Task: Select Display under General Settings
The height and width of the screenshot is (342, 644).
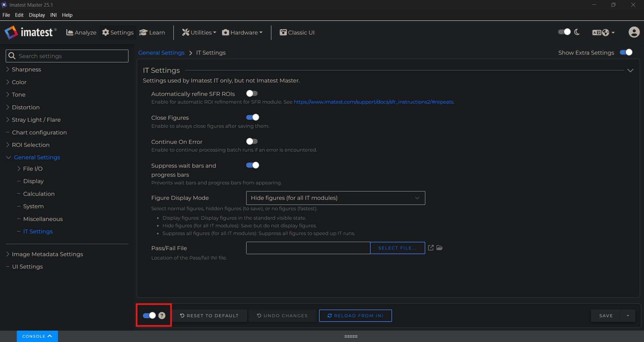Action: click(x=33, y=181)
